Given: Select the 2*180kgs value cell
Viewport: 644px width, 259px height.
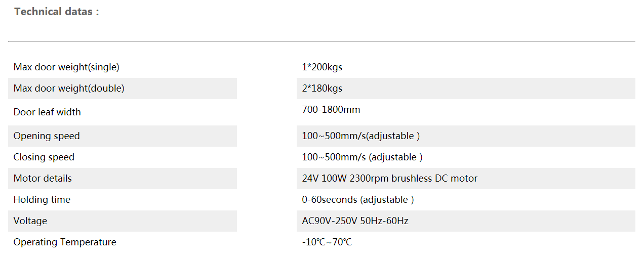Looking at the screenshot, I should (322, 89).
